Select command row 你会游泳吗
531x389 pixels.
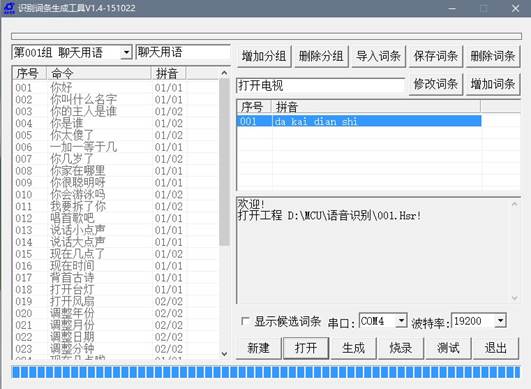tap(115, 195)
